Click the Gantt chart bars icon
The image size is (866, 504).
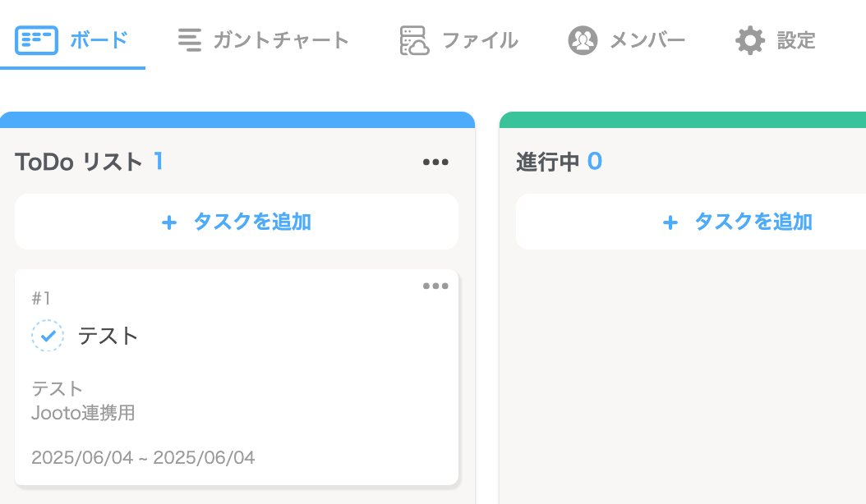(x=190, y=39)
